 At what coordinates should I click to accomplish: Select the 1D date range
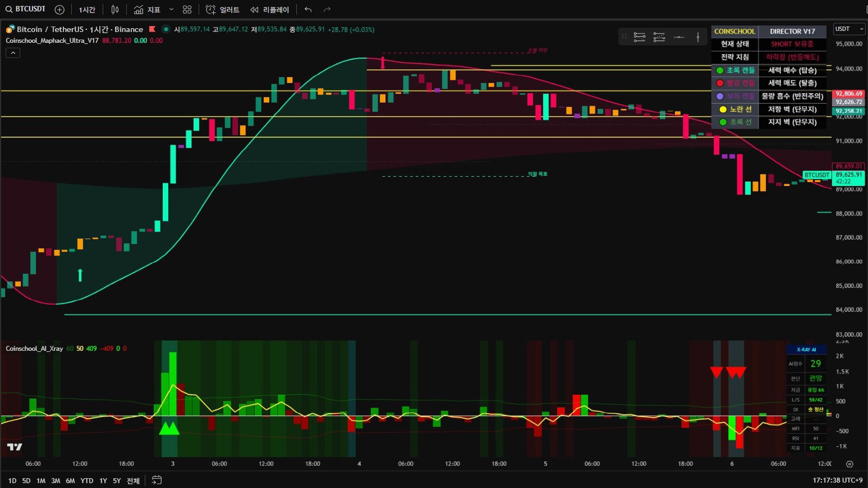point(12,481)
